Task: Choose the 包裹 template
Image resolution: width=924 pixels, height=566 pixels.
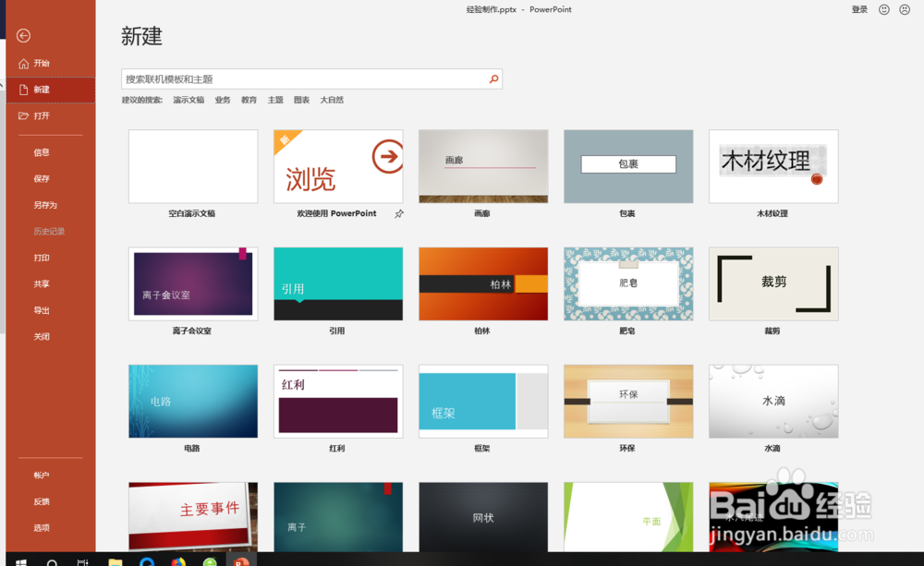Action: pyautogui.click(x=628, y=167)
